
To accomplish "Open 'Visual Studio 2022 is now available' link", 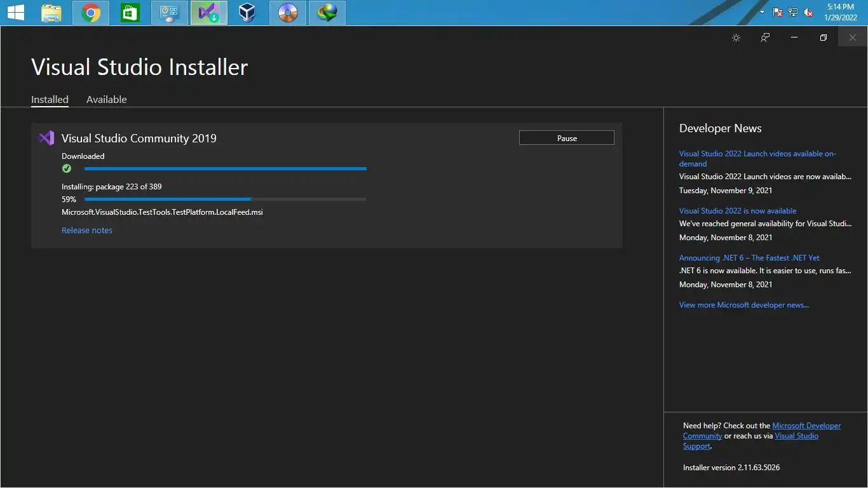I will pos(738,210).
